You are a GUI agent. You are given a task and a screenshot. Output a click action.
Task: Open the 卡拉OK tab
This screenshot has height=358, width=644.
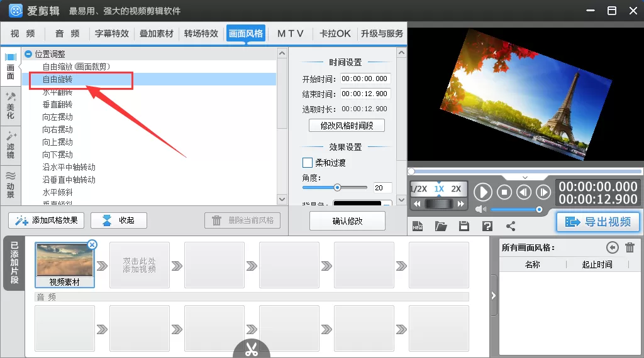(335, 34)
